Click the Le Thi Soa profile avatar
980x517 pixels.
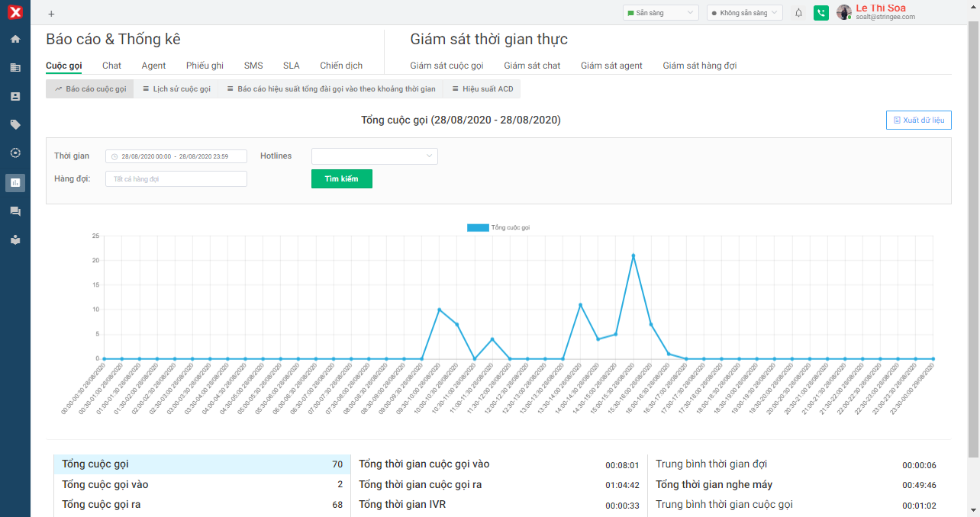click(x=843, y=12)
